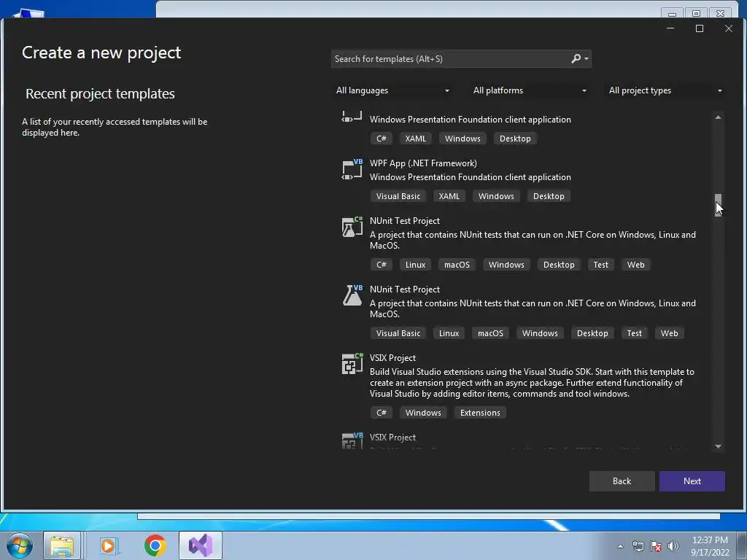
Task: Launch Windows Media Player from taskbar
Action: 108,545
